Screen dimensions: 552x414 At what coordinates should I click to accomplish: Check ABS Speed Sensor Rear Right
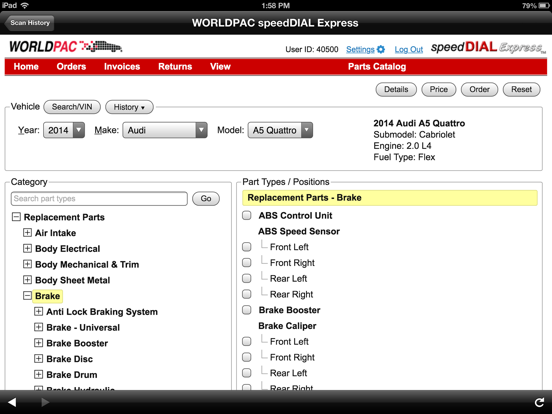tap(247, 294)
